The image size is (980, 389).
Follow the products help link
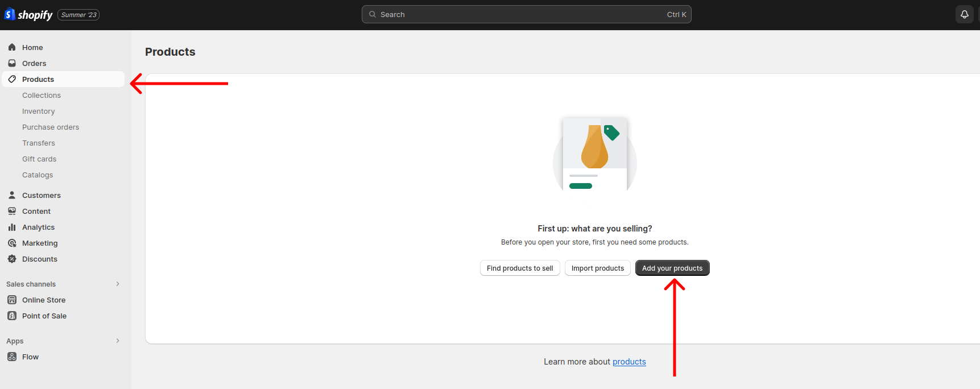click(x=629, y=362)
